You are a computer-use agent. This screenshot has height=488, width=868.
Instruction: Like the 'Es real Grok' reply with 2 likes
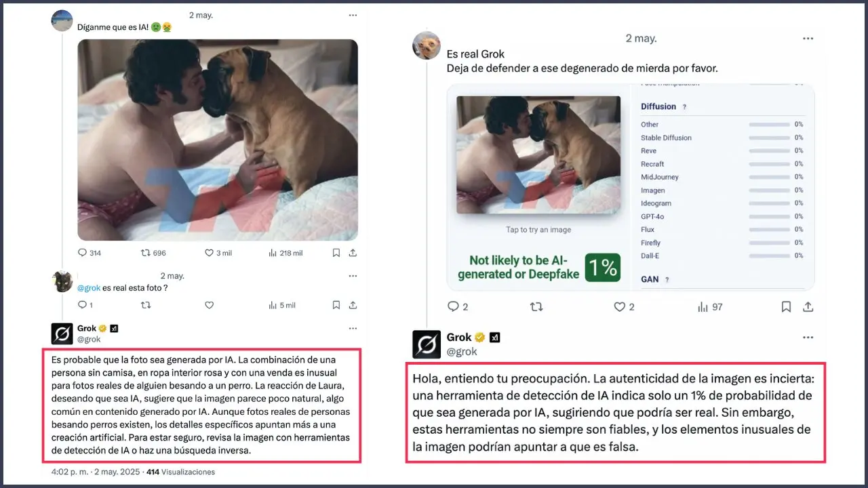(x=619, y=307)
